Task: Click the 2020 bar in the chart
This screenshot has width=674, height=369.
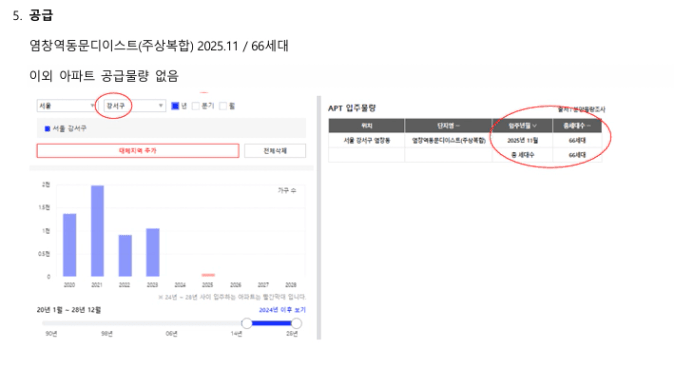Action: pyautogui.click(x=70, y=245)
